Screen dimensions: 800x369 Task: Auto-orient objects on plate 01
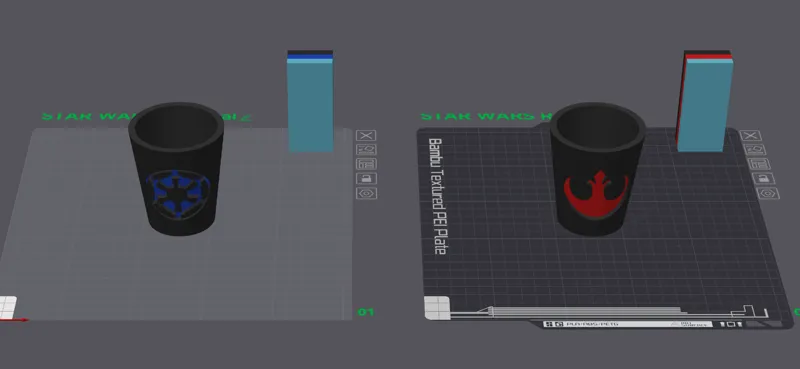tap(366, 150)
